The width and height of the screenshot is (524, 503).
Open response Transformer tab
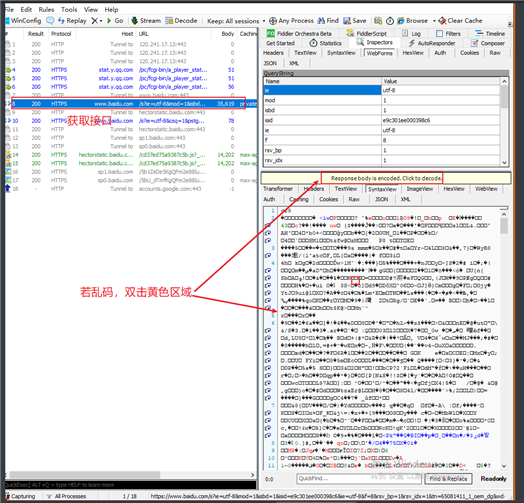coord(278,189)
